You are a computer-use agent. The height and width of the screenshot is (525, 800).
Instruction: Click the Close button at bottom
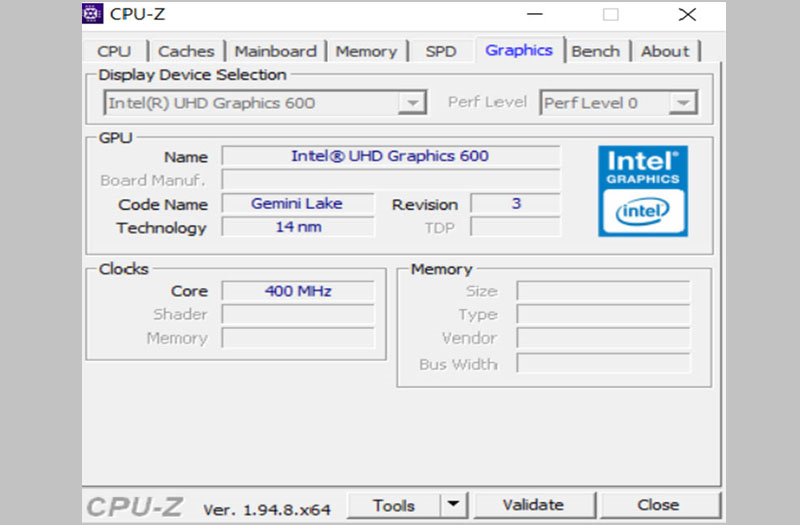click(x=659, y=505)
